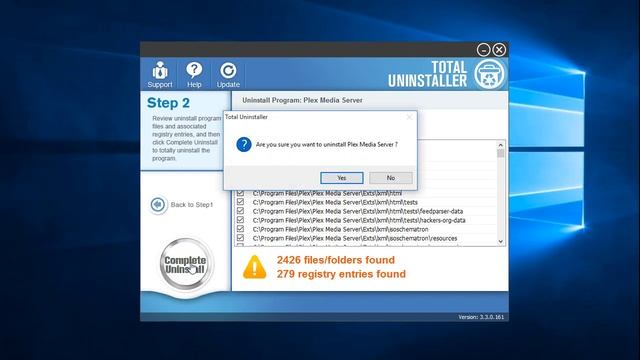Click the blue question mark dialog icon

click(x=244, y=144)
